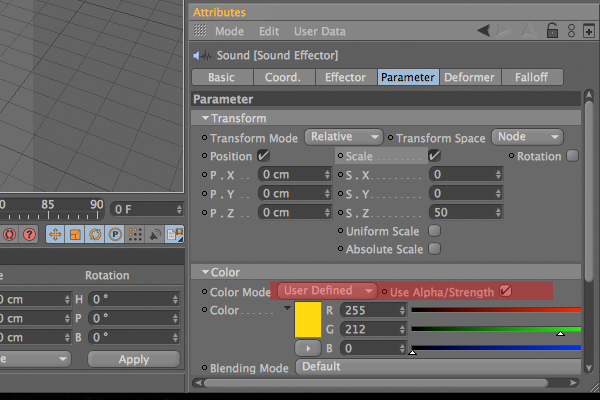Click the dotted grid points icon
Image resolution: width=600 pixels, height=400 pixels.
[135, 234]
